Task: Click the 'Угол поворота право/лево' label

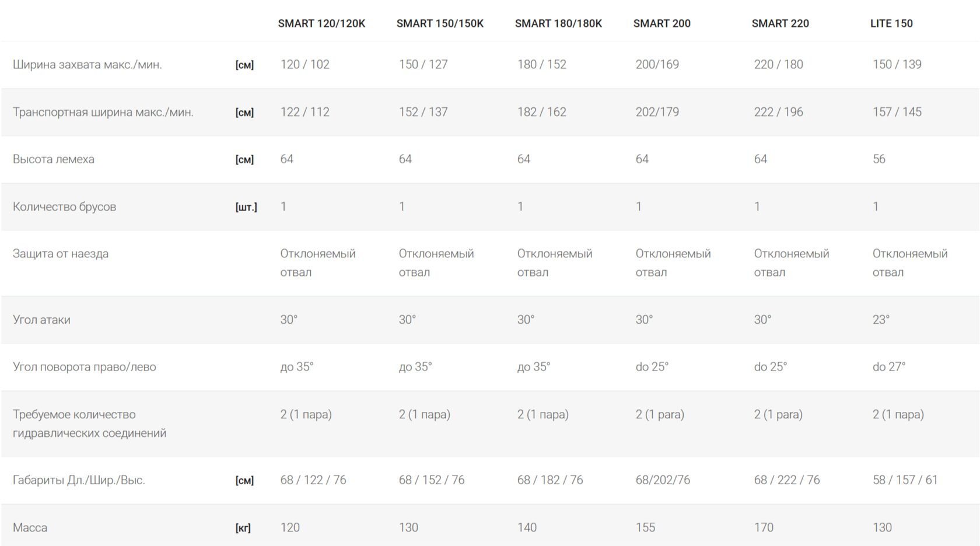Action: click(85, 367)
